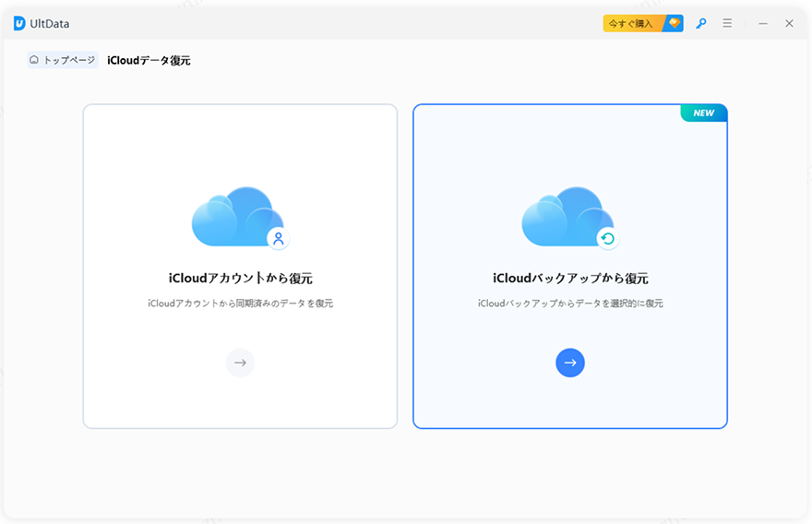Screen dimensions: 812x524
Task: Close the UltData window
Action: pos(789,23)
